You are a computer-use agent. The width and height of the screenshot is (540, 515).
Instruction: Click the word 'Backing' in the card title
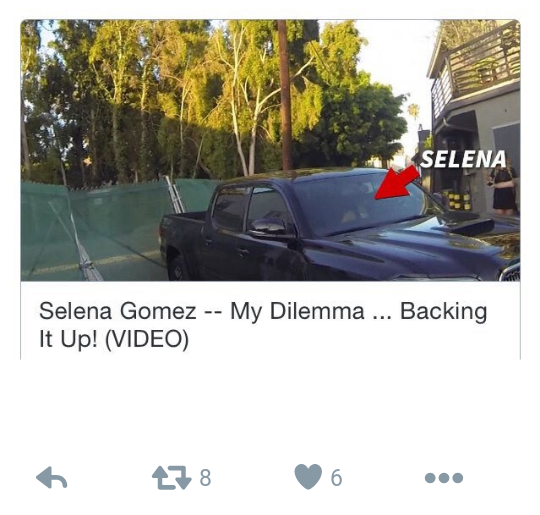coord(444,311)
